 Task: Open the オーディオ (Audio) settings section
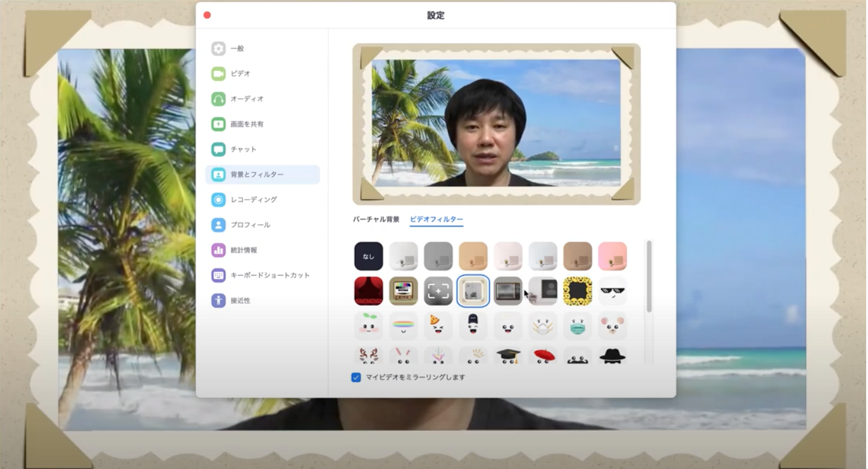[262, 99]
